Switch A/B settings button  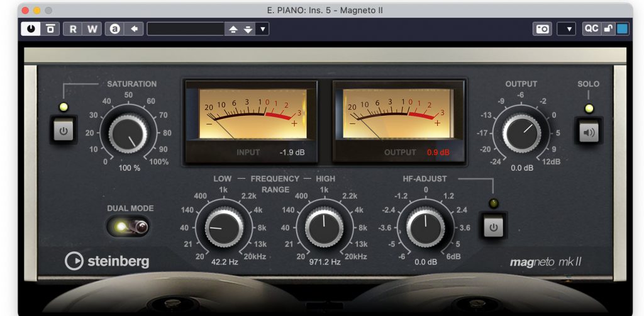click(x=115, y=29)
